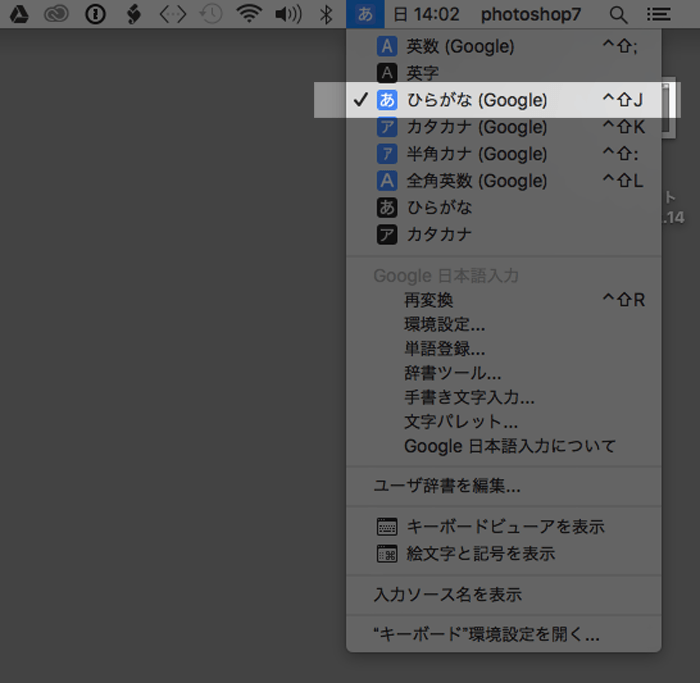
Task: Open the Time Machine menu bar icon
Action: 211,14
